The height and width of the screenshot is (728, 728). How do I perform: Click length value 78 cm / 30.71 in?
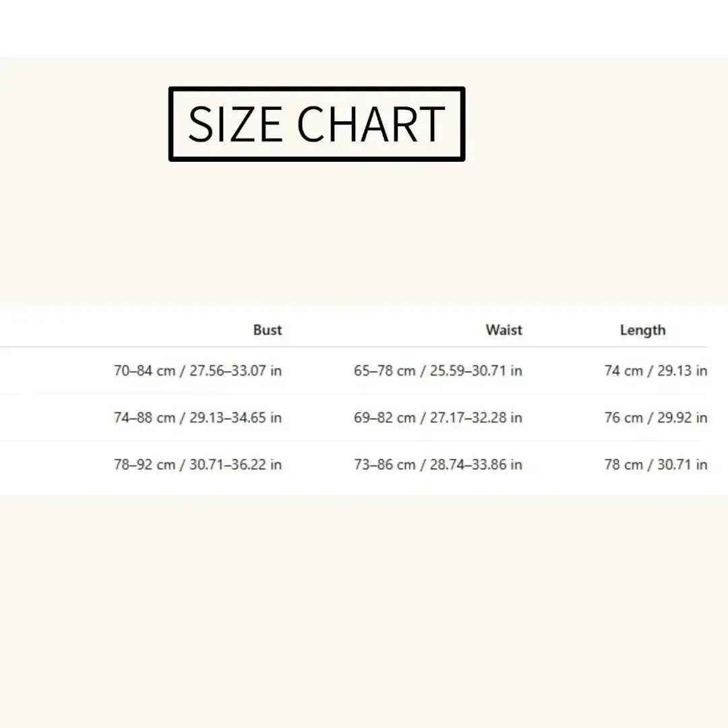tap(656, 464)
